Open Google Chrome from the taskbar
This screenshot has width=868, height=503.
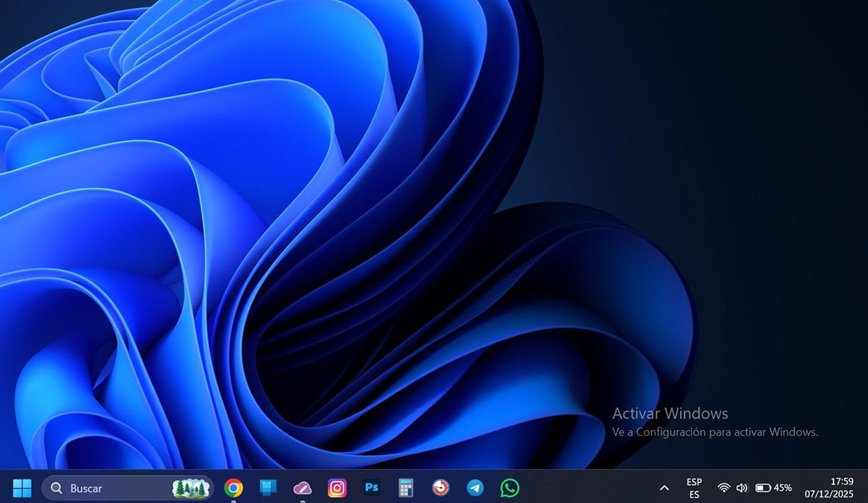coord(232,488)
